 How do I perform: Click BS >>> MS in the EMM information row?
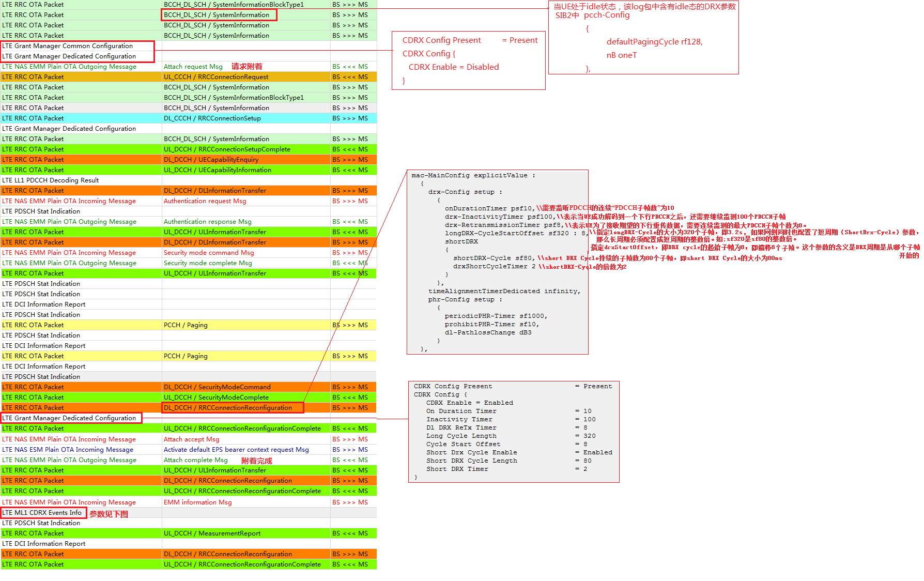[350, 502]
